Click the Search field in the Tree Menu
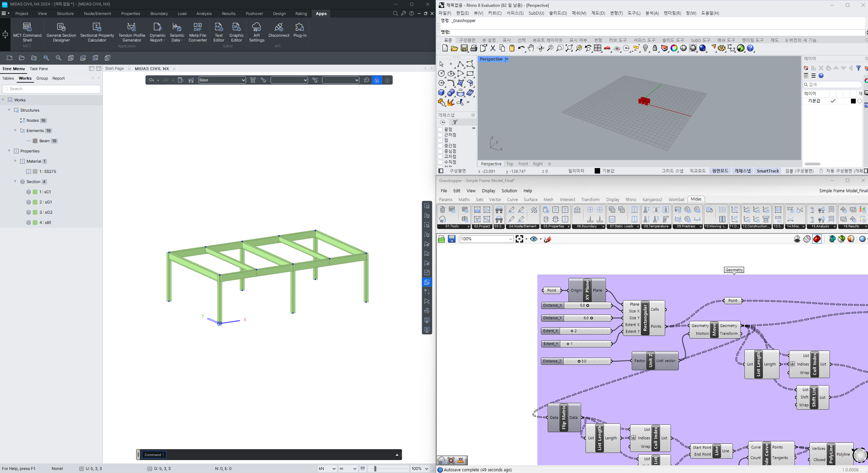Screen dimensions: 868x473 click(51, 89)
